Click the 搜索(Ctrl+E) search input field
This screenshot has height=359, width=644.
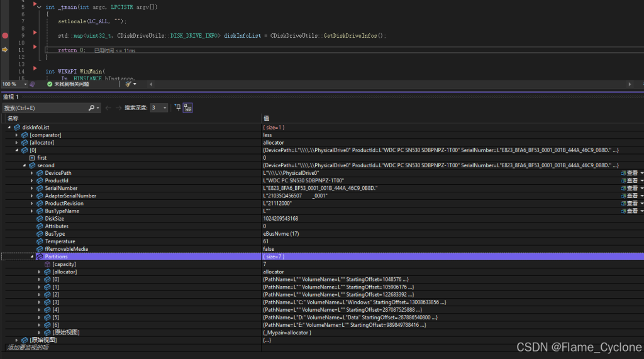44,108
